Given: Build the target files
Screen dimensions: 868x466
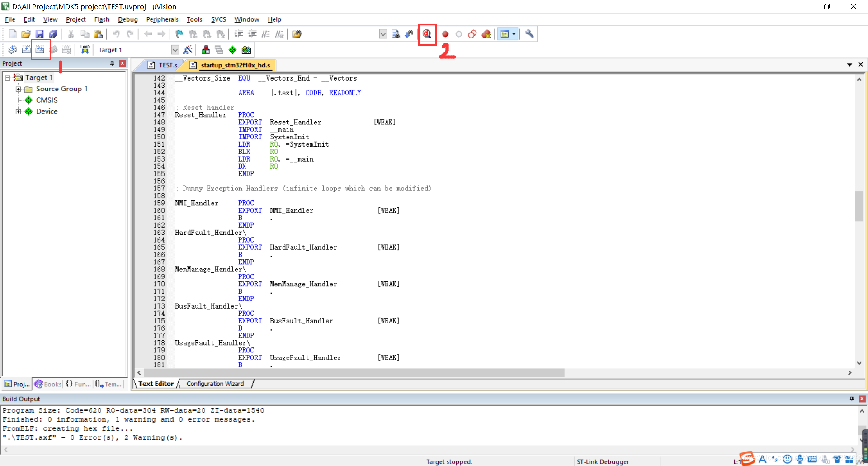Looking at the screenshot, I should click(x=26, y=50).
